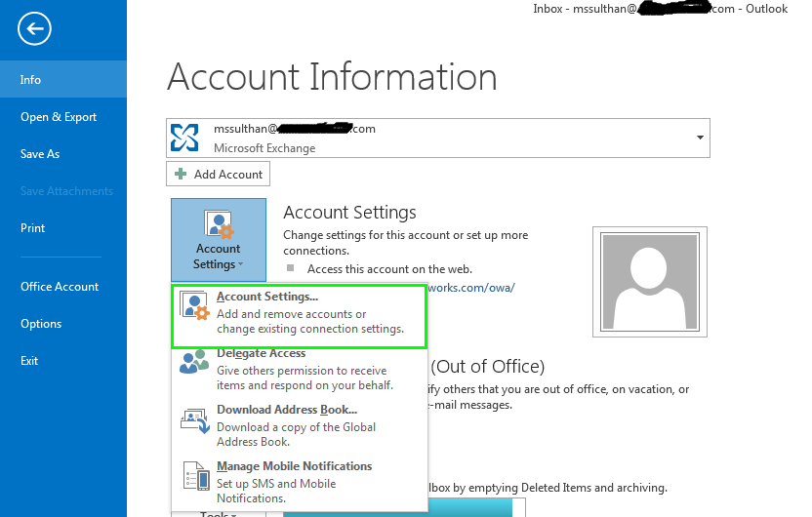Click the green plus Add Account icon
The width and height of the screenshot is (812, 517).
pos(181,174)
